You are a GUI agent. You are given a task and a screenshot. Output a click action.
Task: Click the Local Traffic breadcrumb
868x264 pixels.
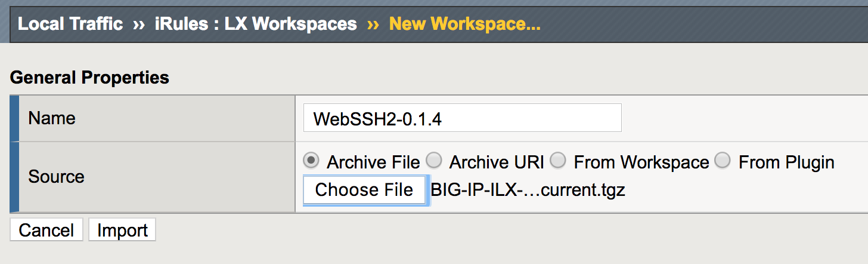(x=70, y=24)
